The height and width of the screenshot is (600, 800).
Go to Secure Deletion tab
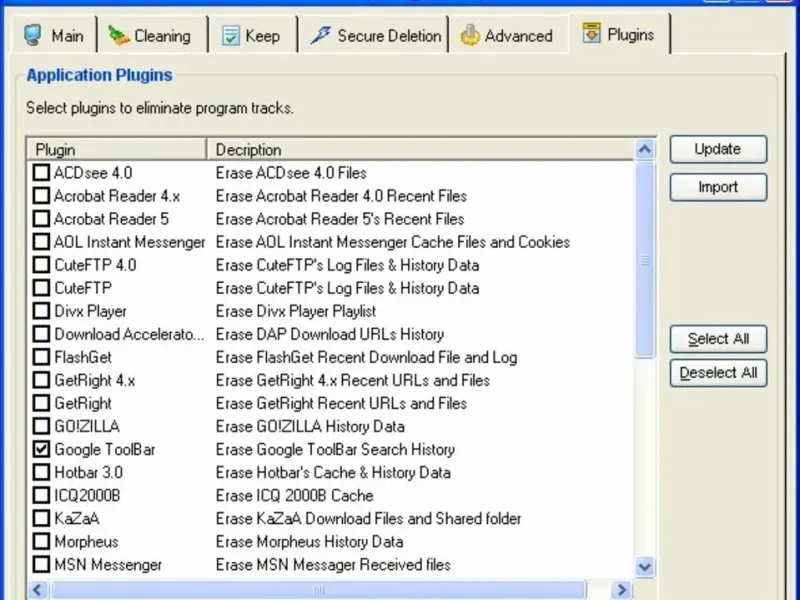(373, 35)
